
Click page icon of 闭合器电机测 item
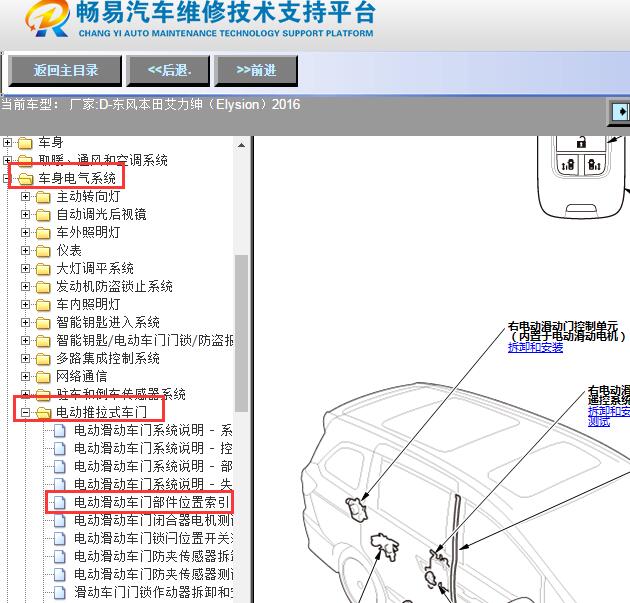pyautogui.click(x=59, y=521)
